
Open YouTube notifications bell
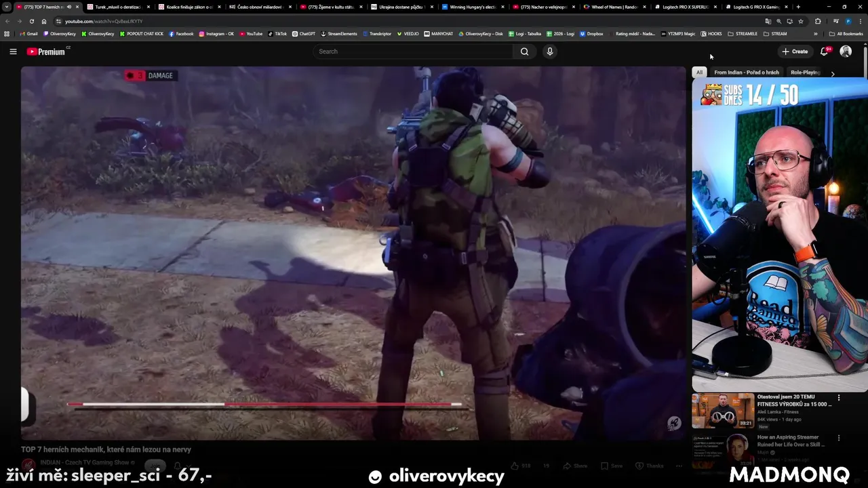(825, 52)
